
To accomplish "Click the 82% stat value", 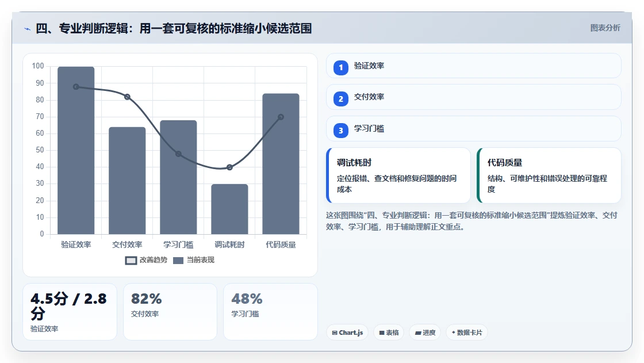I will (x=146, y=299).
